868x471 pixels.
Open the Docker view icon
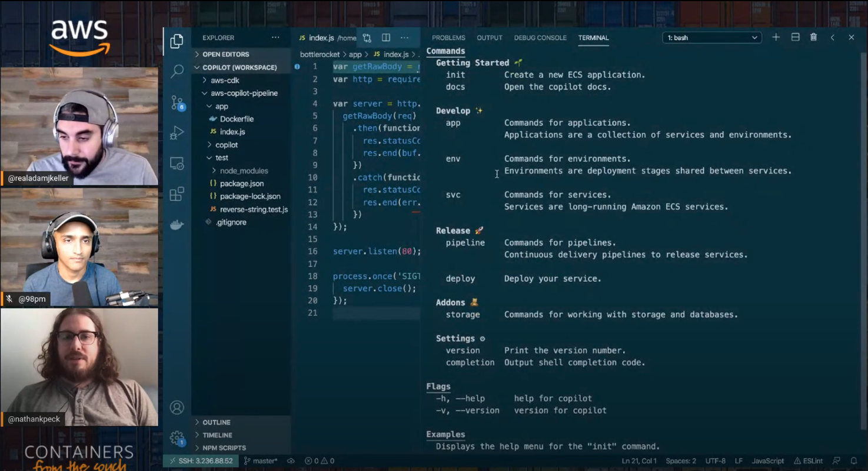tap(177, 225)
